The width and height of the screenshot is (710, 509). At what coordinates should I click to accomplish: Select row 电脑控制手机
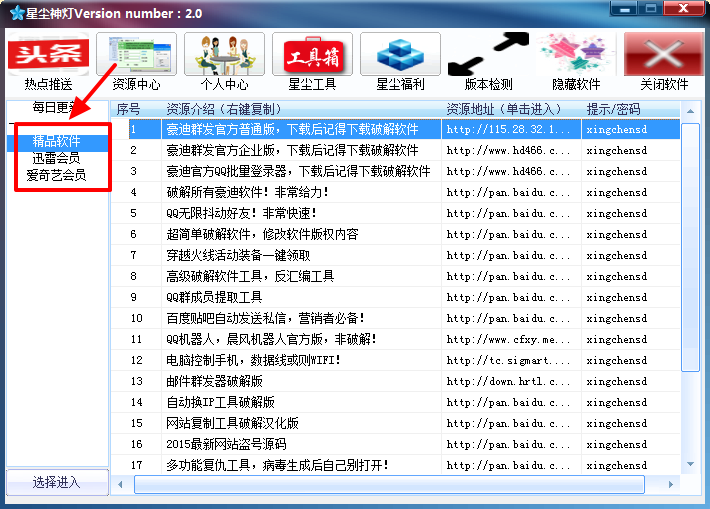point(396,360)
